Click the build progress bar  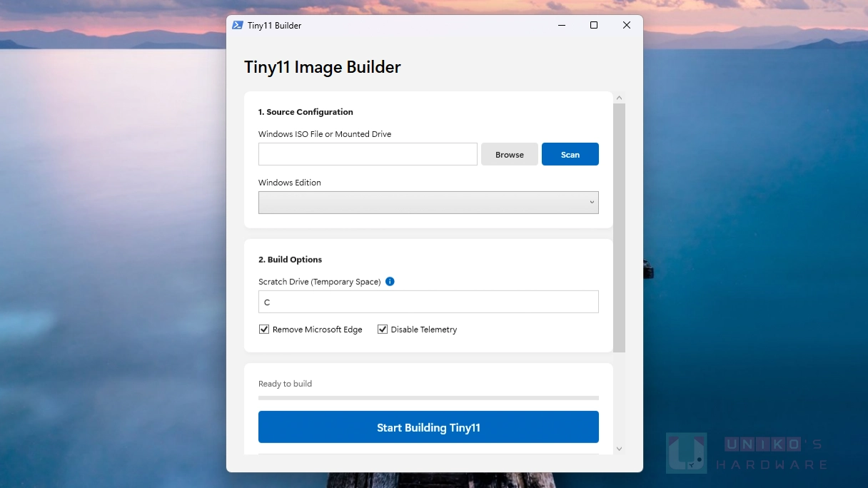428,397
